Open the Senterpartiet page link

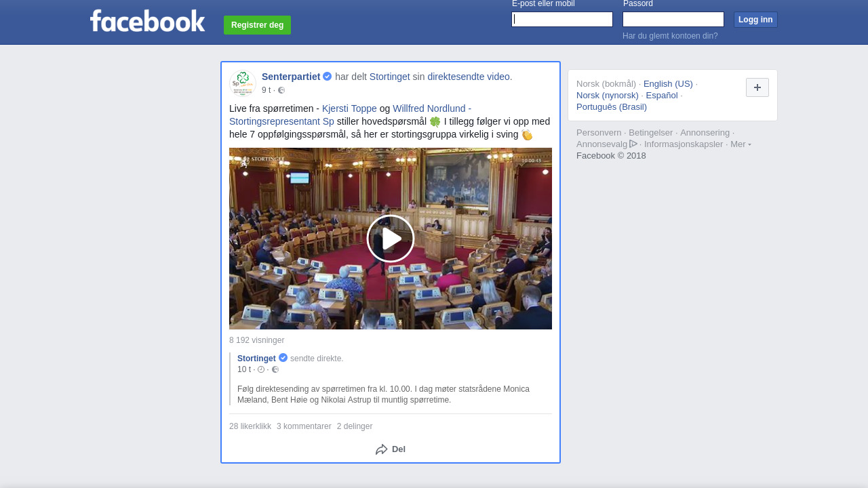click(x=291, y=77)
